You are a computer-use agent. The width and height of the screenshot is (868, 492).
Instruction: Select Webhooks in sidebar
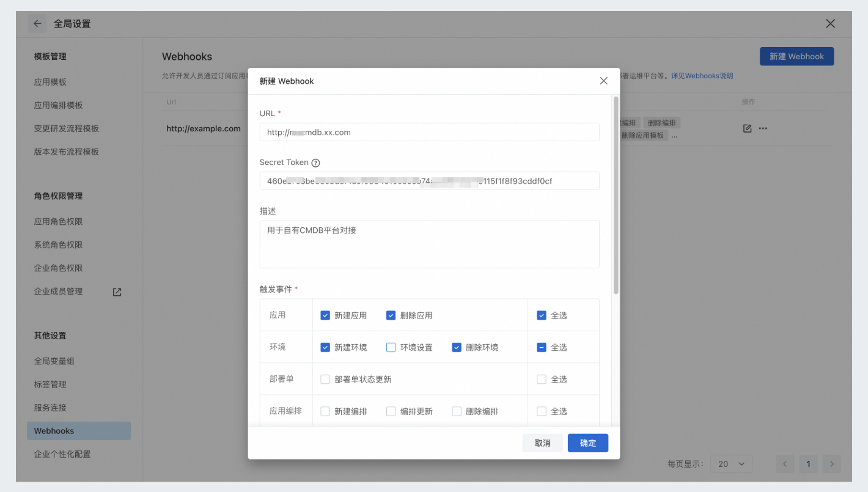79,431
